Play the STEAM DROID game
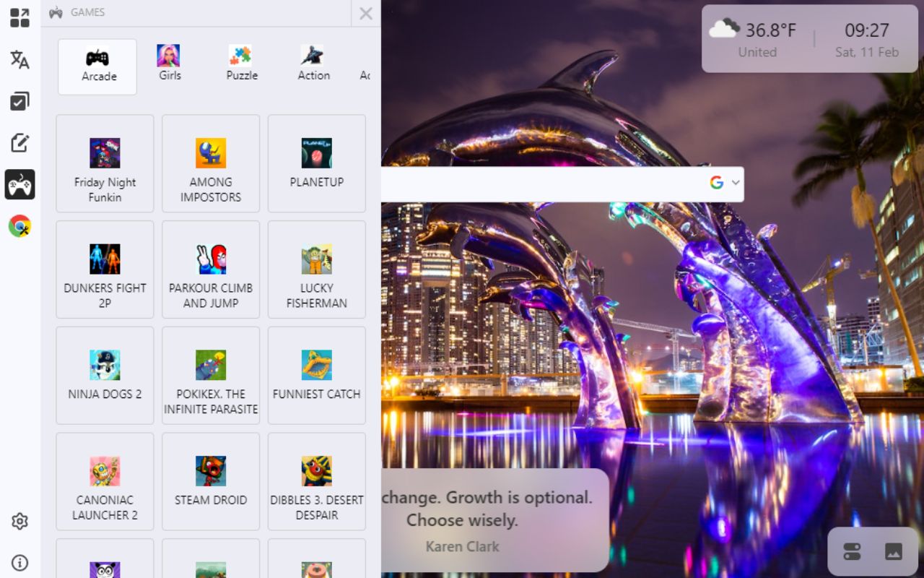924x578 pixels. [x=210, y=480]
